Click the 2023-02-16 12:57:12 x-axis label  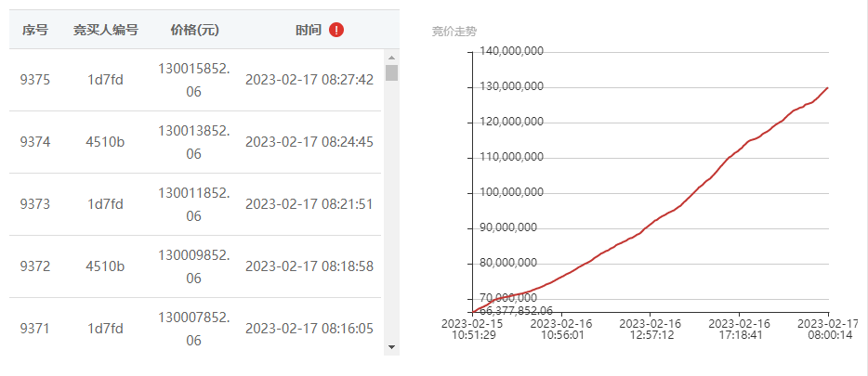[x=650, y=329]
